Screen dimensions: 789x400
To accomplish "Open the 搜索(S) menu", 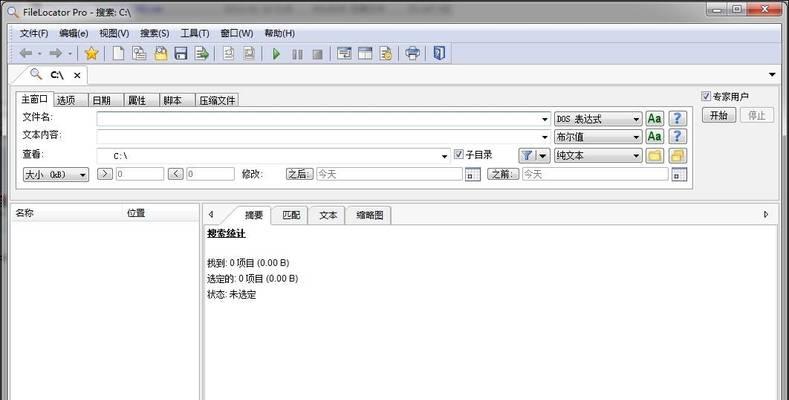I will click(x=154, y=33).
